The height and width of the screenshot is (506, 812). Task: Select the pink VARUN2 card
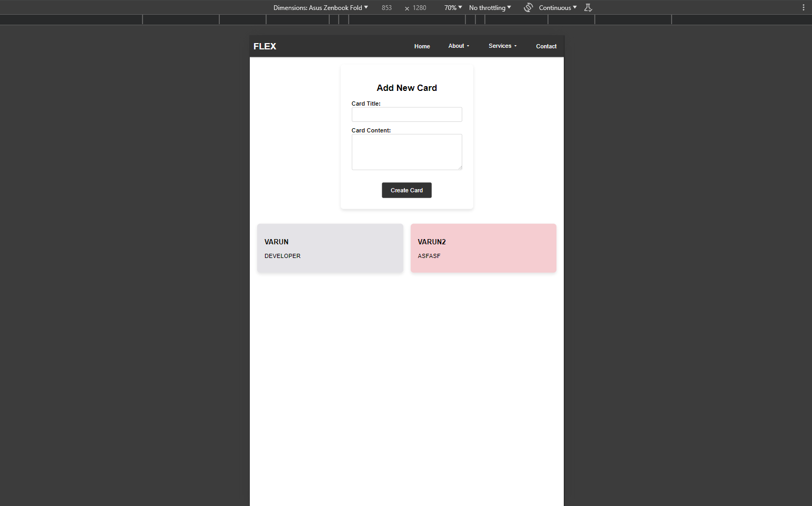(483, 248)
